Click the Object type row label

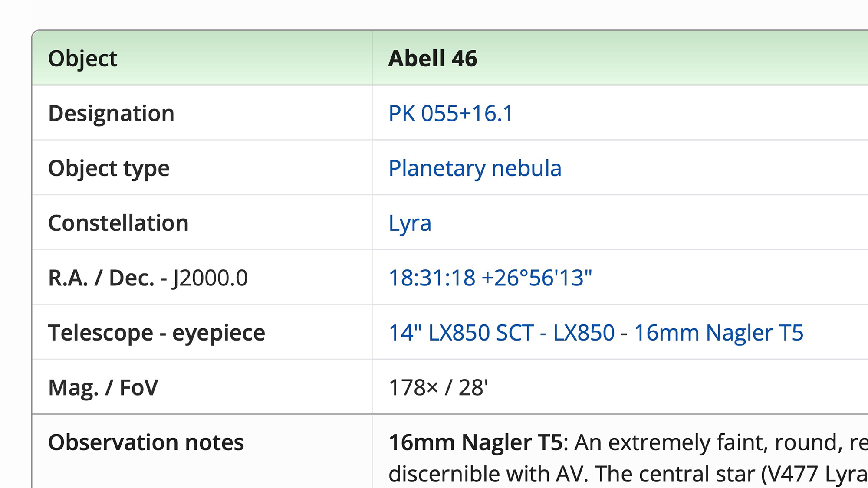click(108, 168)
